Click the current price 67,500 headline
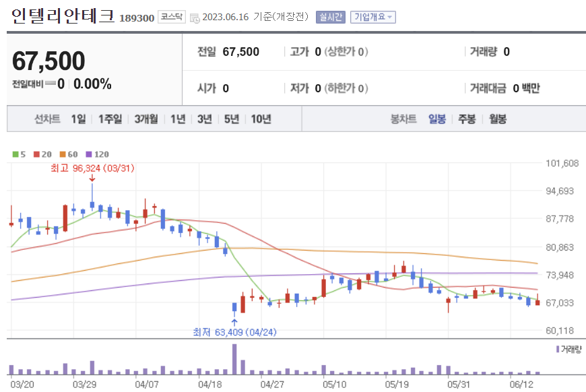This screenshot has height=392, width=586. (48, 61)
